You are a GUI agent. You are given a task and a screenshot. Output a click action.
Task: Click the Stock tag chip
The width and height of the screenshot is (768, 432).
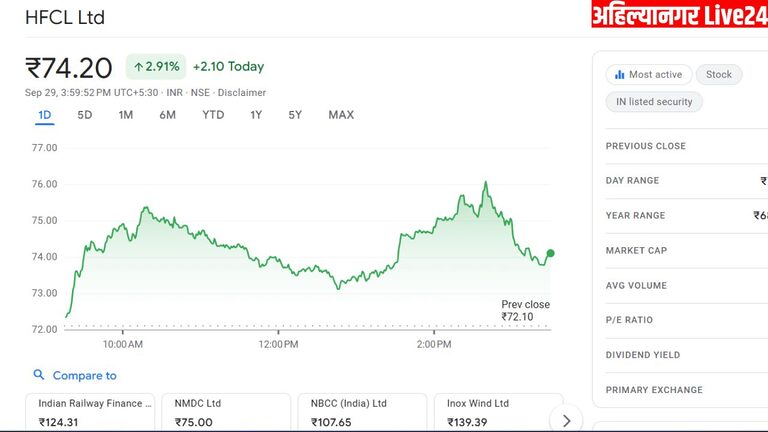coord(719,75)
